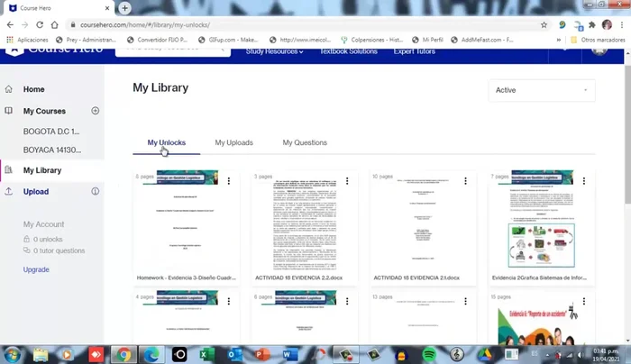Select the Course Hero browser tab
The height and width of the screenshot is (364, 631).
tap(59, 8)
